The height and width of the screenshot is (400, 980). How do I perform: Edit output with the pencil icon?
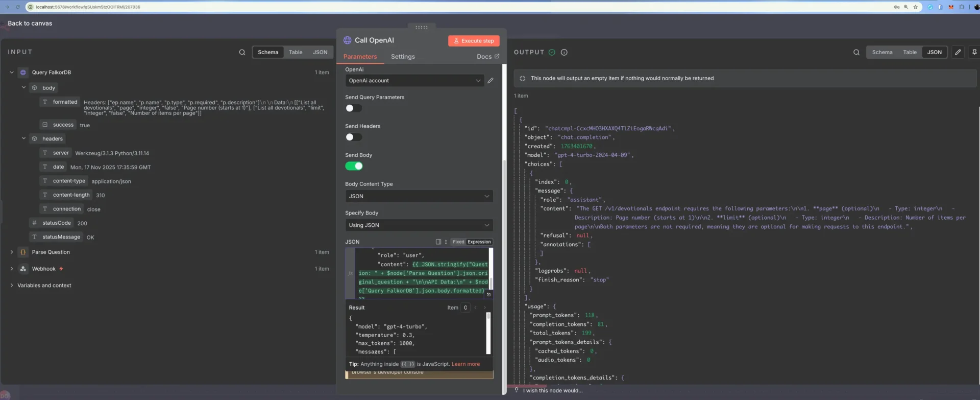click(x=958, y=52)
